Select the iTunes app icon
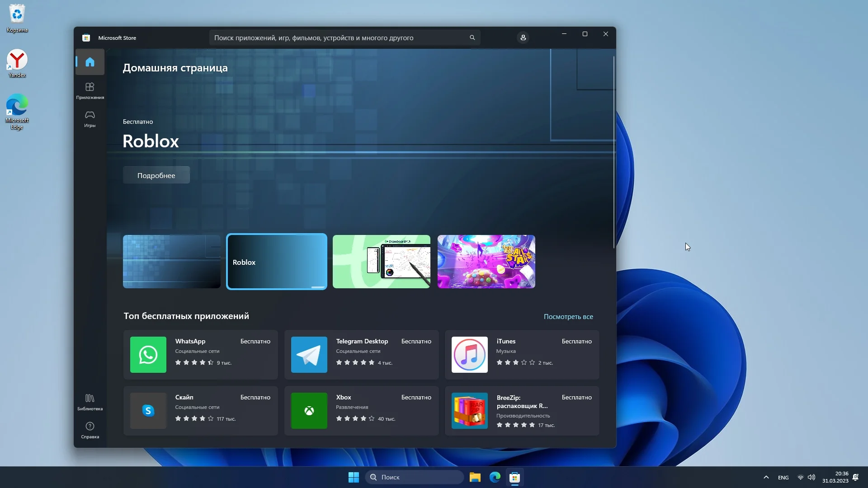The image size is (868, 488). click(469, 355)
